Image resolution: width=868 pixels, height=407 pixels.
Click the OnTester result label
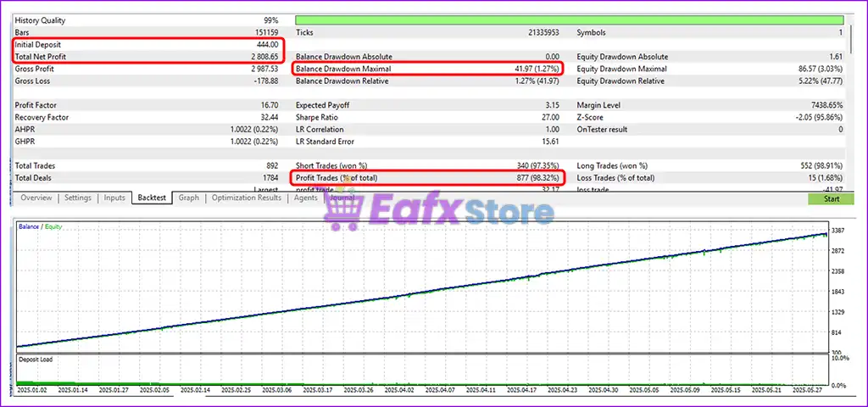point(603,130)
